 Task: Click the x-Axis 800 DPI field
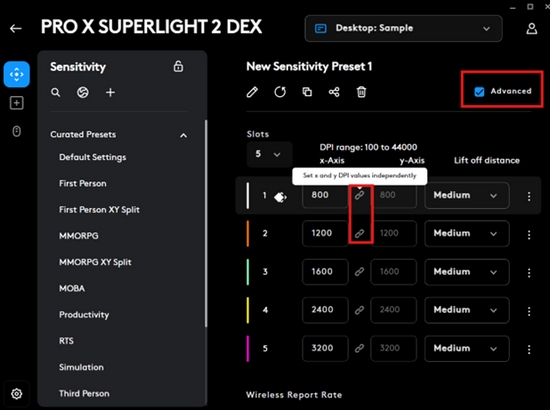pyautogui.click(x=325, y=195)
